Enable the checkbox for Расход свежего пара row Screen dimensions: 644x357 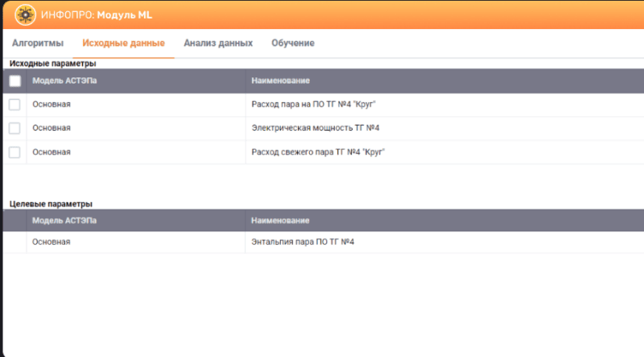(x=14, y=152)
